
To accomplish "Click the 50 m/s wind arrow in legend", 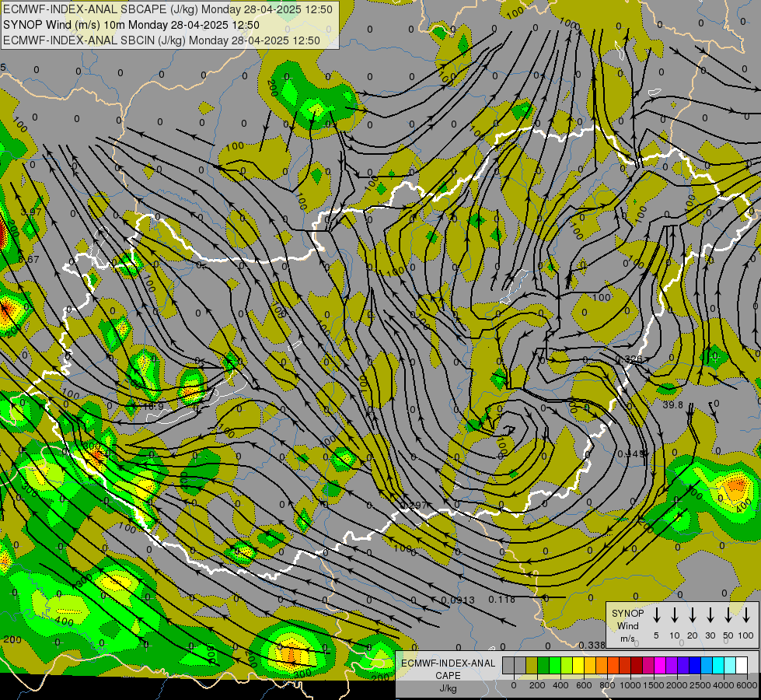I will [728, 615].
